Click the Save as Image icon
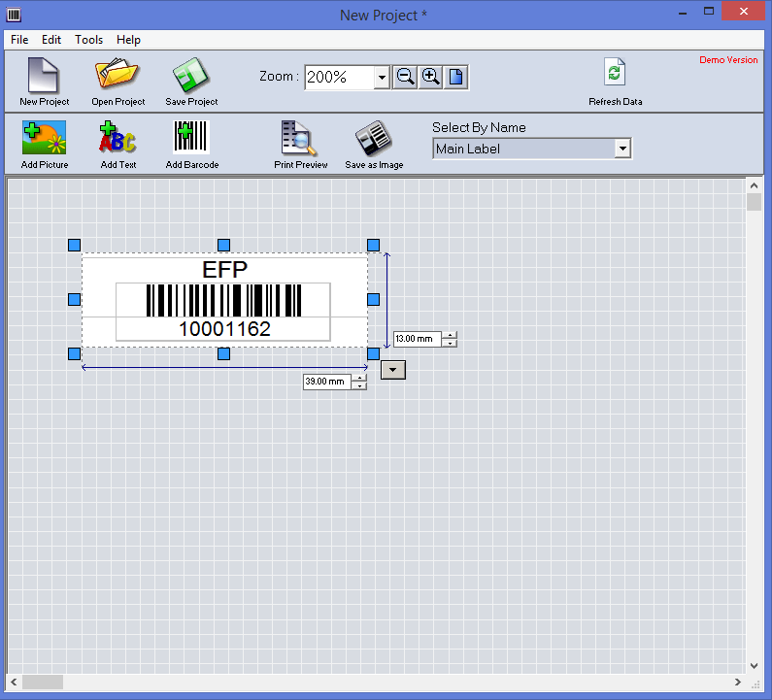The image size is (772, 700). point(374,138)
